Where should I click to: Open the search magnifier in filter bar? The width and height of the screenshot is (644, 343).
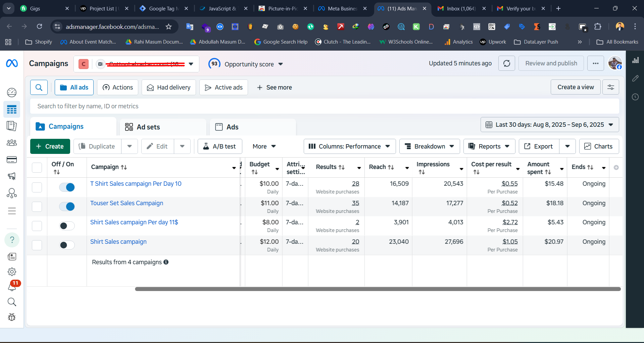point(39,88)
